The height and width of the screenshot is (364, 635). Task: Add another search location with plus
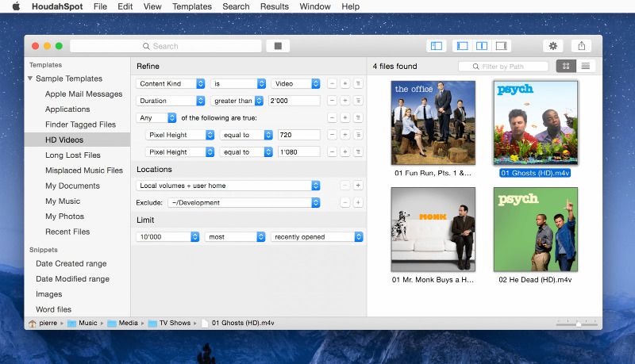(x=358, y=186)
